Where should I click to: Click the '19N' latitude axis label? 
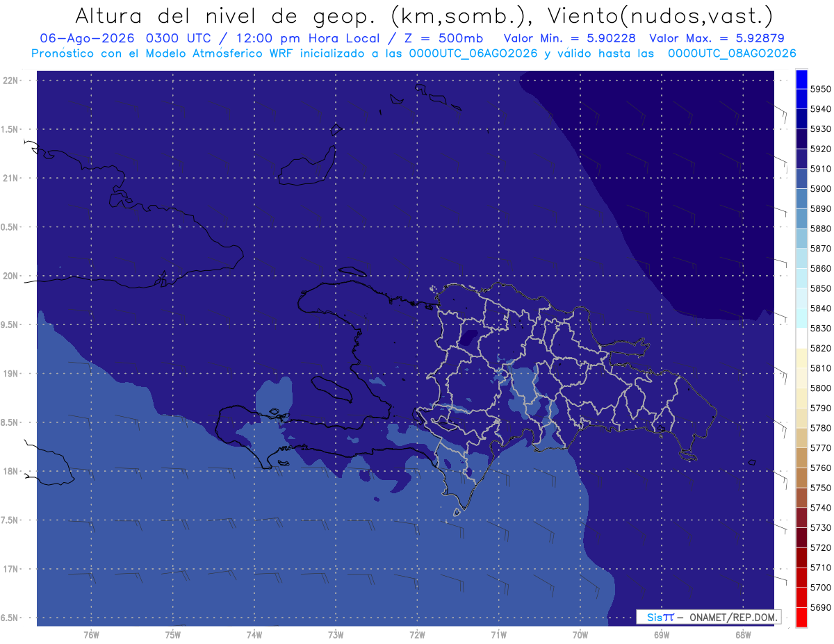click(x=10, y=374)
